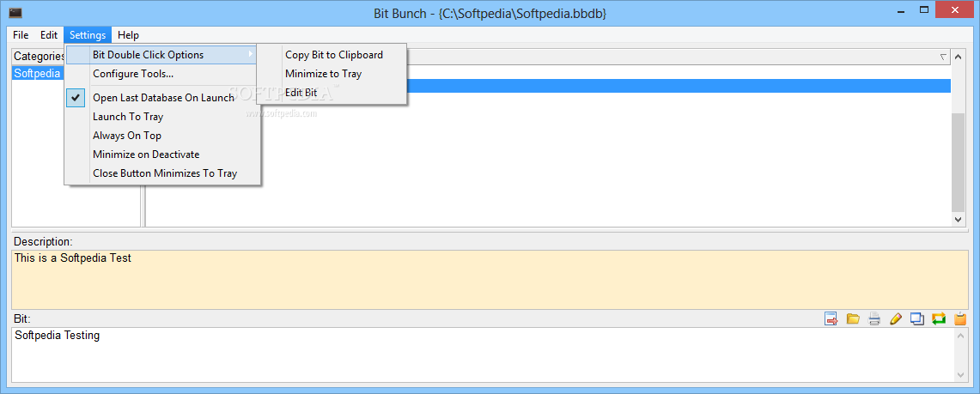Select Softpedia category in list
Image resolution: width=980 pixels, height=394 pixels.
tap(39, 73)
